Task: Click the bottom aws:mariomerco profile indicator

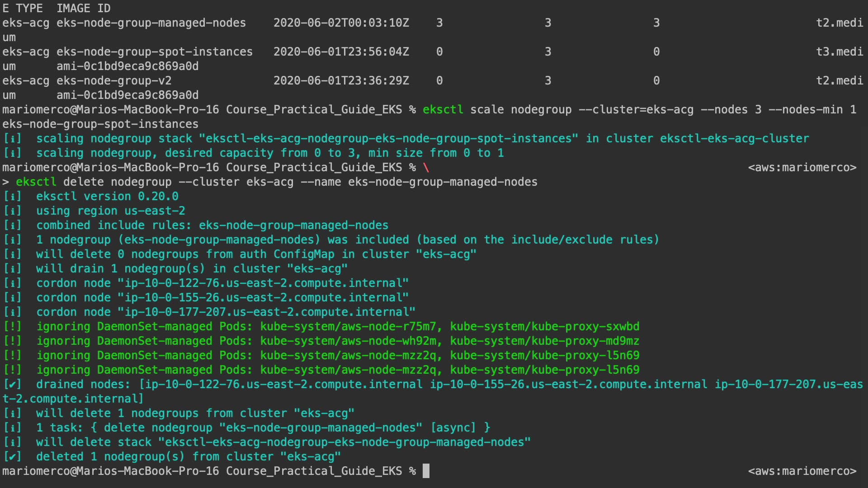Action: [x=802, y=471]
